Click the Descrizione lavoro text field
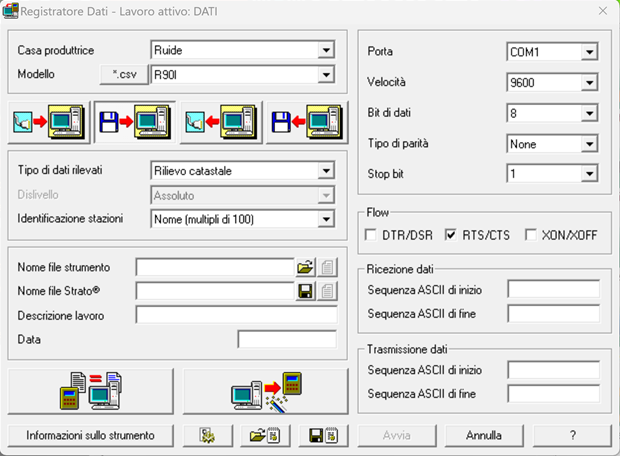 pos(236,315)
